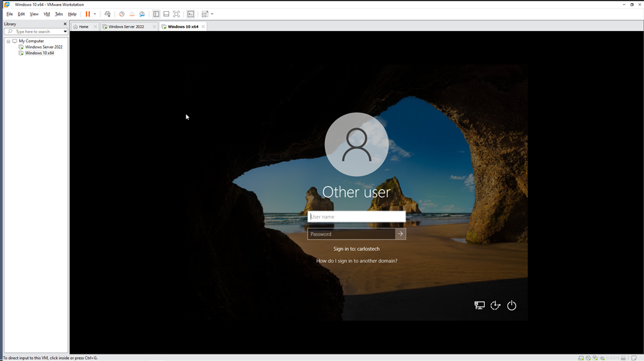
Task: Toggle the sound device status icon
Action: coord(602,358)
